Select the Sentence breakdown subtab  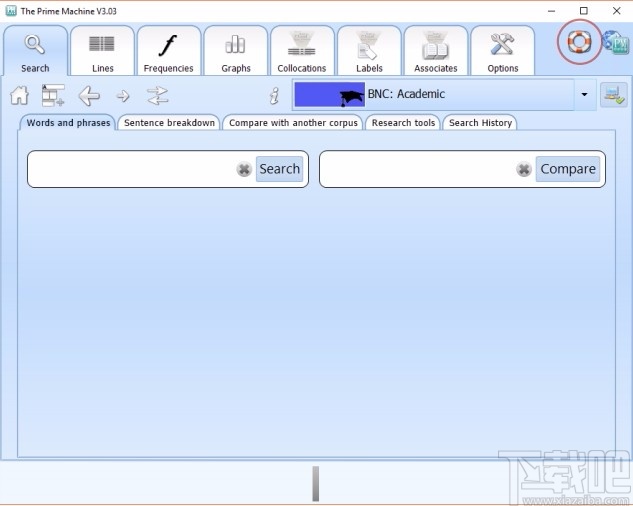tap(169, 123)
